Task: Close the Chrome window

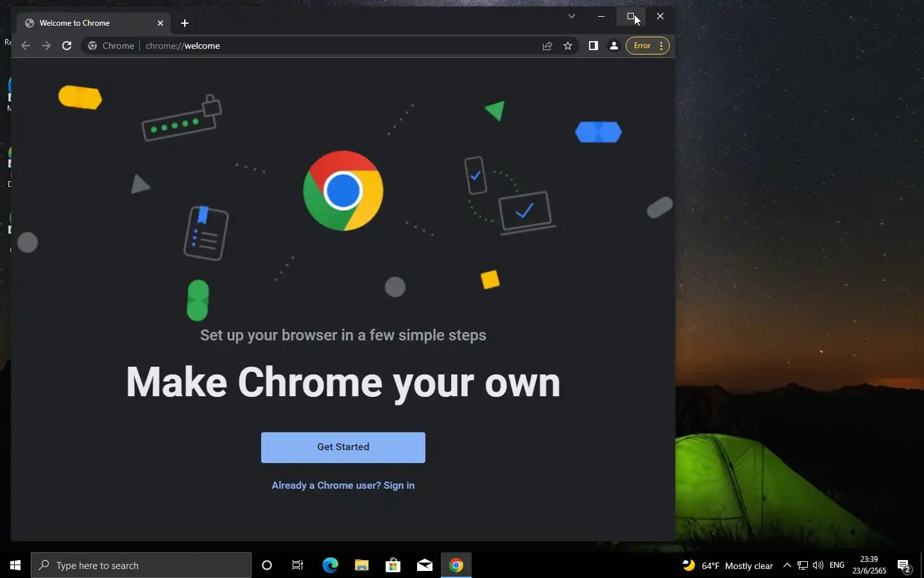Action: click(x=660, y=16)
